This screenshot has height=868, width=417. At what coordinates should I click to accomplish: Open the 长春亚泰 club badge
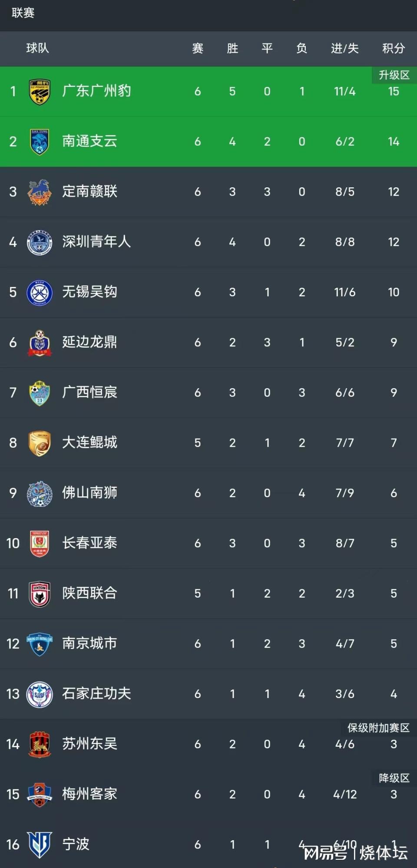(x=40, y=543)
